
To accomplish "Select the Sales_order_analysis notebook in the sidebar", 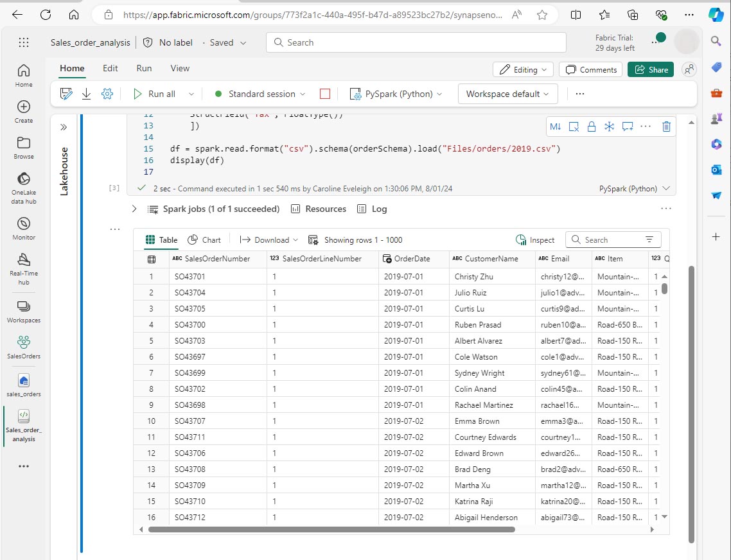I will (24, 426).
